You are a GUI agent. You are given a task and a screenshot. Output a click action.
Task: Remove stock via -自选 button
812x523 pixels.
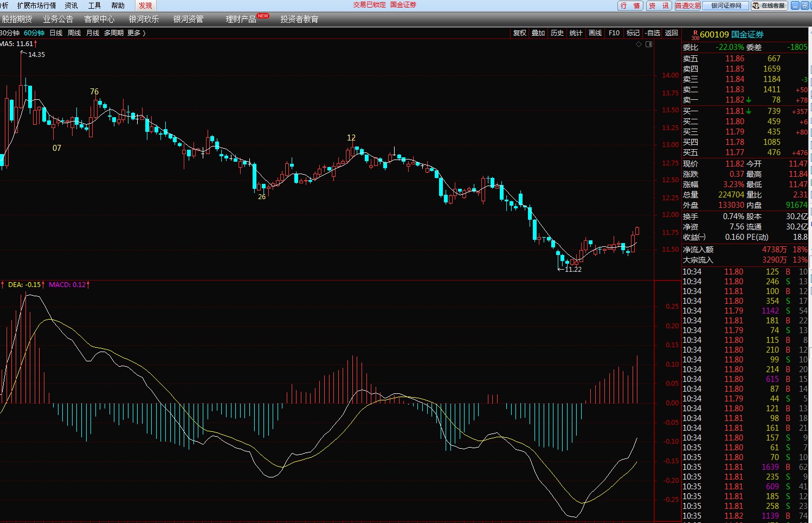653,33
